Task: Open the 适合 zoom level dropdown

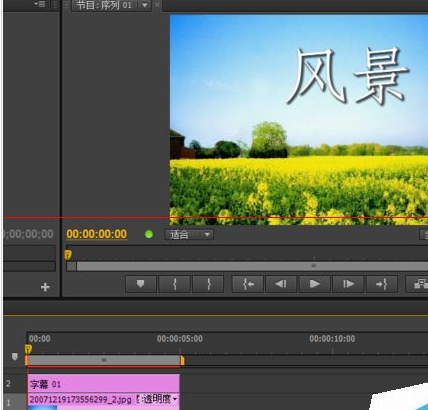Action: coord(189,235)
